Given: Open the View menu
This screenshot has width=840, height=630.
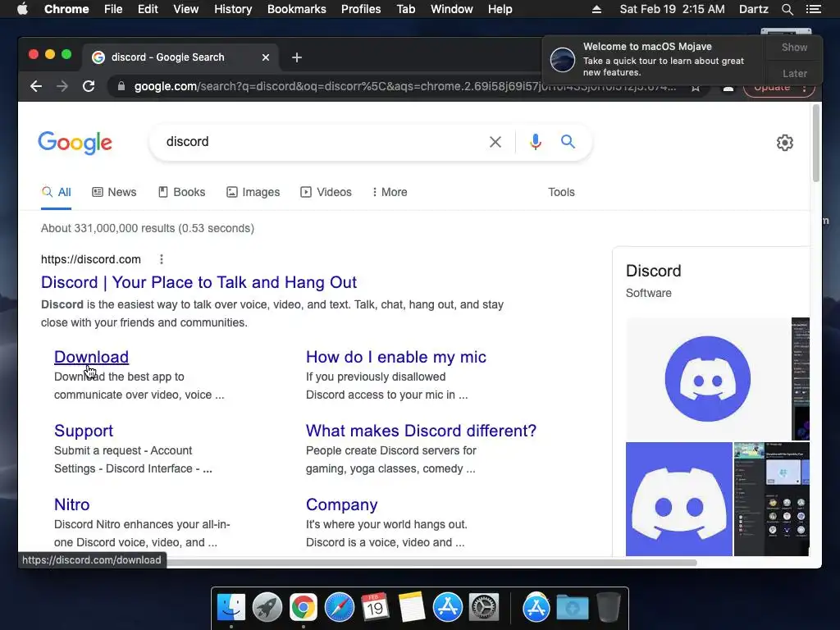Looking at the screenshot, I should coord(186,9).
